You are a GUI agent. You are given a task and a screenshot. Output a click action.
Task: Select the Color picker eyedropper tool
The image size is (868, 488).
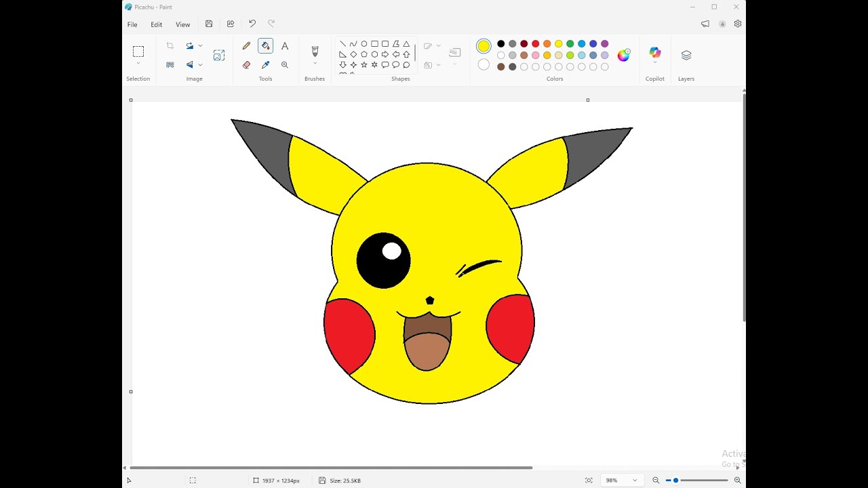(265, 65)
